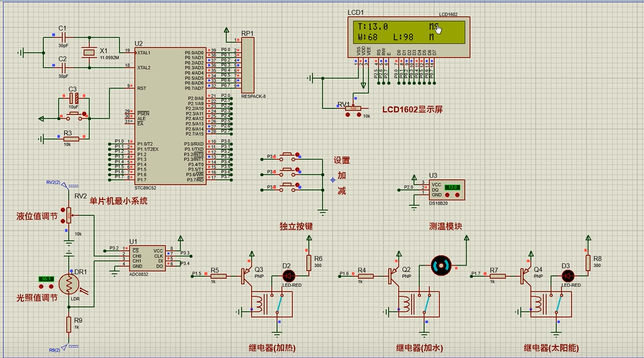Click the D2 red LED on heating circuit
The width and height of the screenshot is (644, 358).
pyautogui.click(x=288, y=275)
